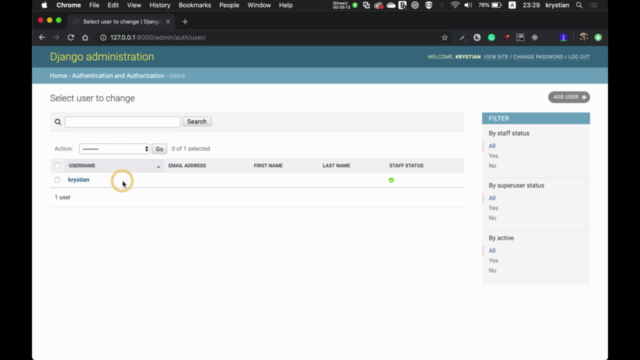
Task: Click the site info icon in address bar
Action: (x=103, y=38)
